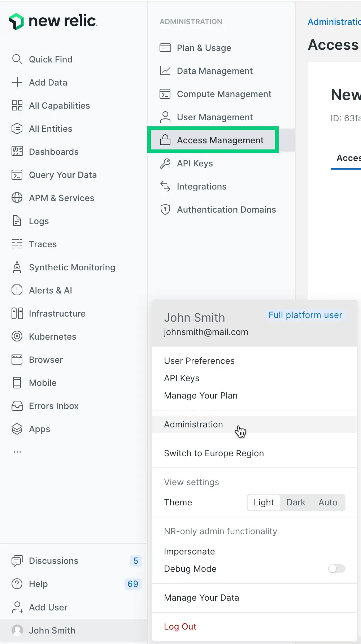Select the Light theme option
Image resolution: width=361 pixels, height=644 pixels.
click(x=264, y=502)
